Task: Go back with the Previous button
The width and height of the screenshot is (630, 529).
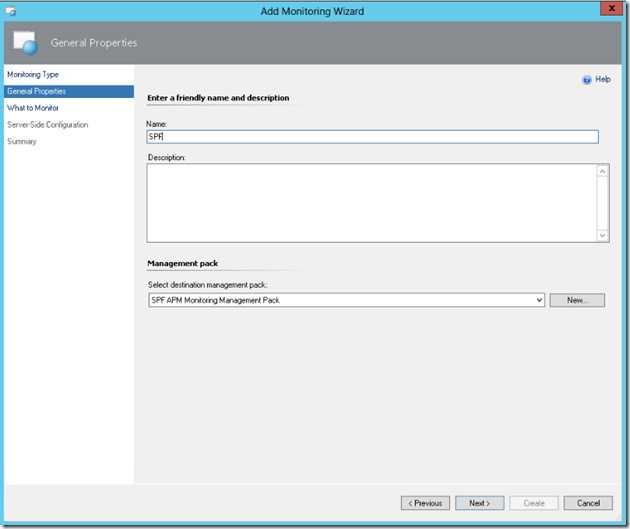Action: (x=425, y=503)
